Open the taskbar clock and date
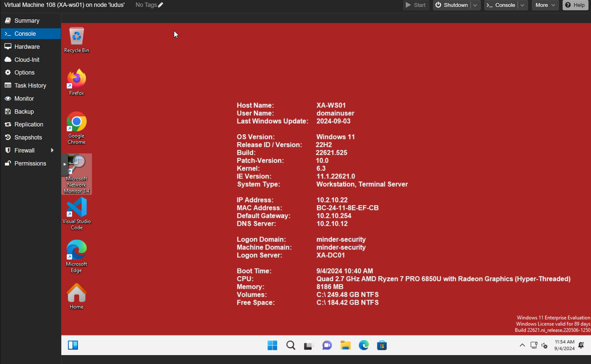 pos(564,345)
